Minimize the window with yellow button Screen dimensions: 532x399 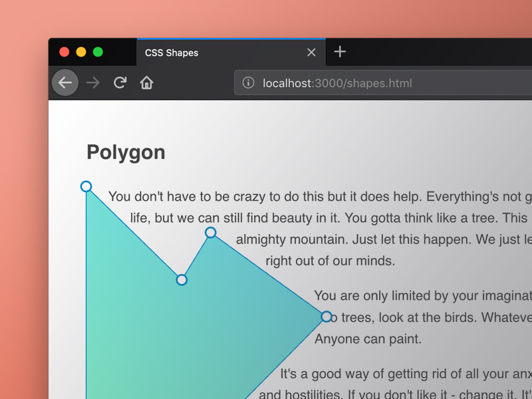coord(81,52)
